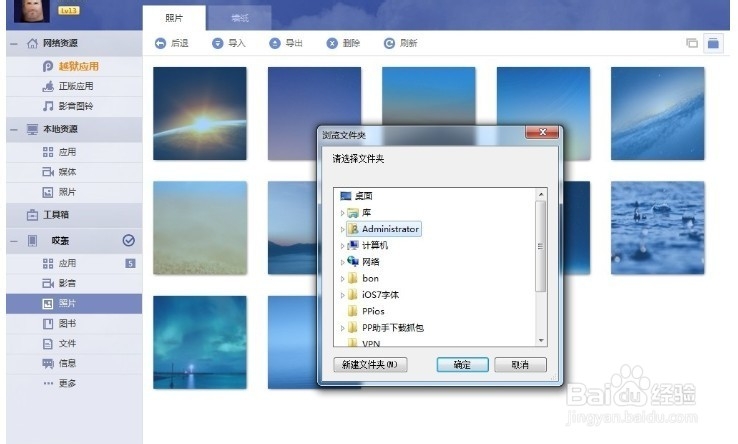The width and height of the screenshot is (738, 444).
Task: Click the 导出 export icon in toolbar
Action: (275, 43)
